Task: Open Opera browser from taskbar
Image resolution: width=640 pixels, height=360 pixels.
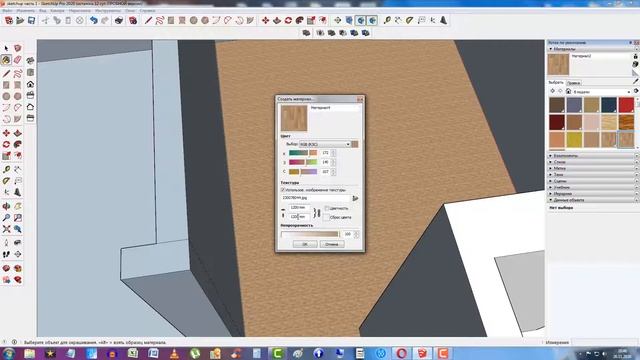Action: [401, 353]
